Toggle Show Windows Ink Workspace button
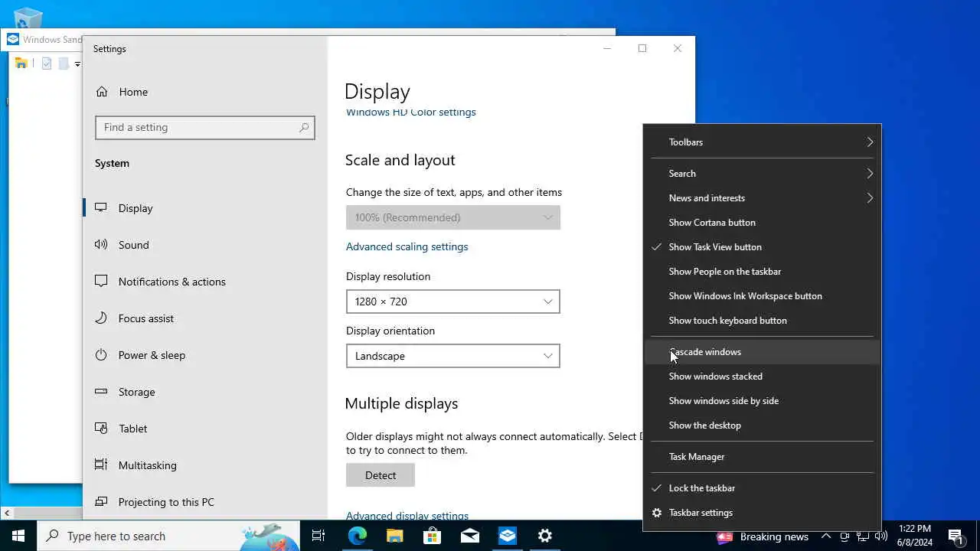This screenshot has height=551, width=980. pos(762,296)
